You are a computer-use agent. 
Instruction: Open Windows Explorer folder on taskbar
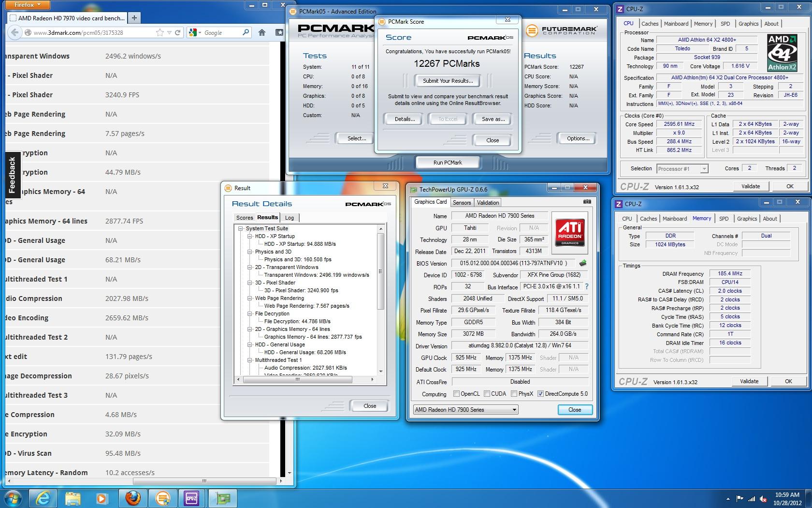click(x=72, y=498)
